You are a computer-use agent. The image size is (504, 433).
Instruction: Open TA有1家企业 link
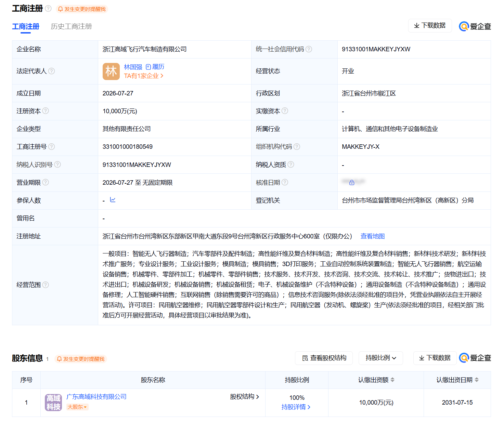[x=144, y=76]
